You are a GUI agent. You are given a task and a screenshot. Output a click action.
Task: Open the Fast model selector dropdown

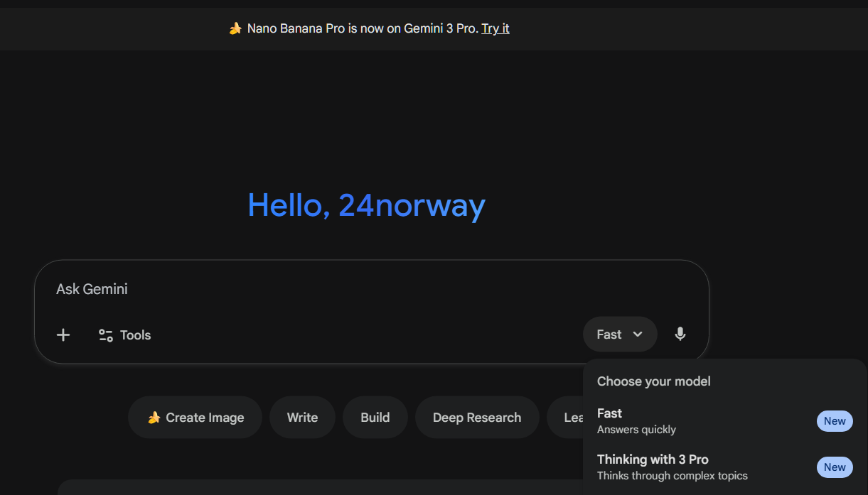620,334
